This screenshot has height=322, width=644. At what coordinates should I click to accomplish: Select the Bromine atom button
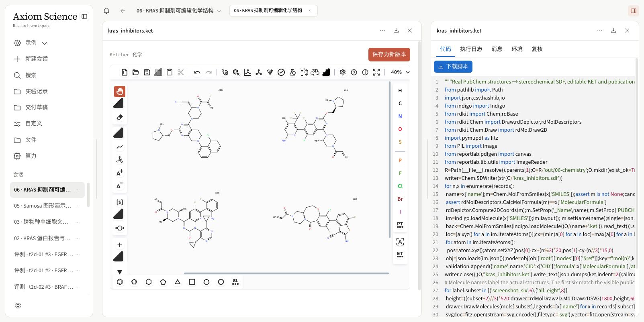tap(400, 199)
